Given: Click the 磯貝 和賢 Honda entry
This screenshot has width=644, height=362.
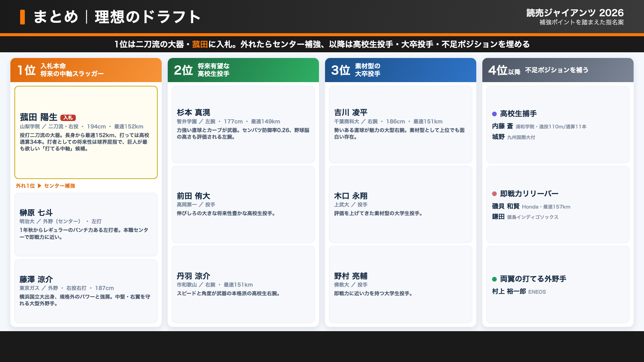Looking at the screenshot, I should (x=531, y=206).
